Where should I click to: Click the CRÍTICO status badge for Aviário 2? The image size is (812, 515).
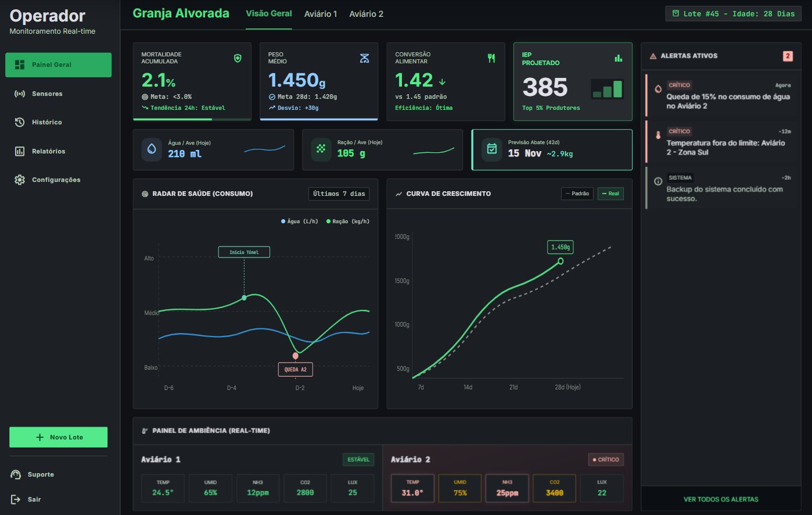[606, 459]
